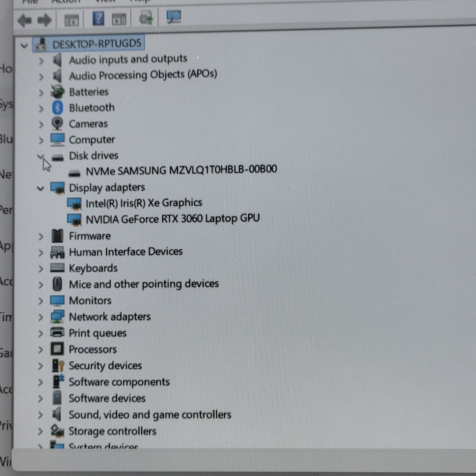476x476 pixels.
Task: Collapse the Disk drives category
Action: [x=41, y=156]
